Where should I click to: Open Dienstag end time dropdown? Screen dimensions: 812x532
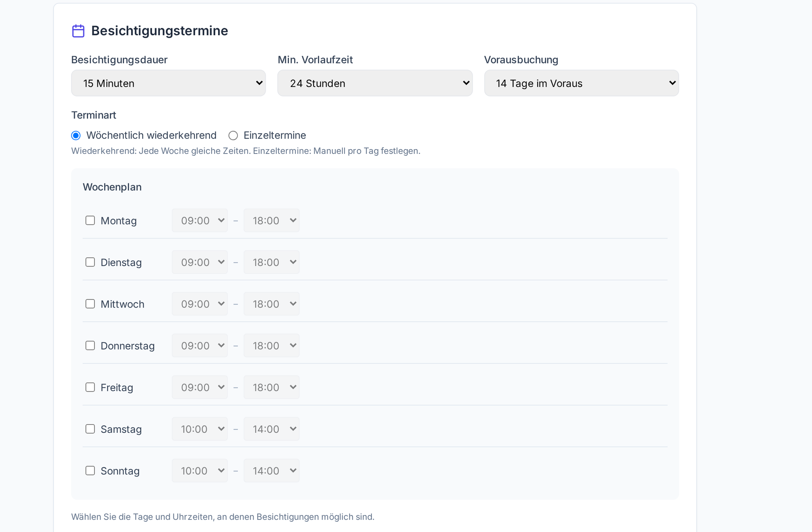pos(272,262)
